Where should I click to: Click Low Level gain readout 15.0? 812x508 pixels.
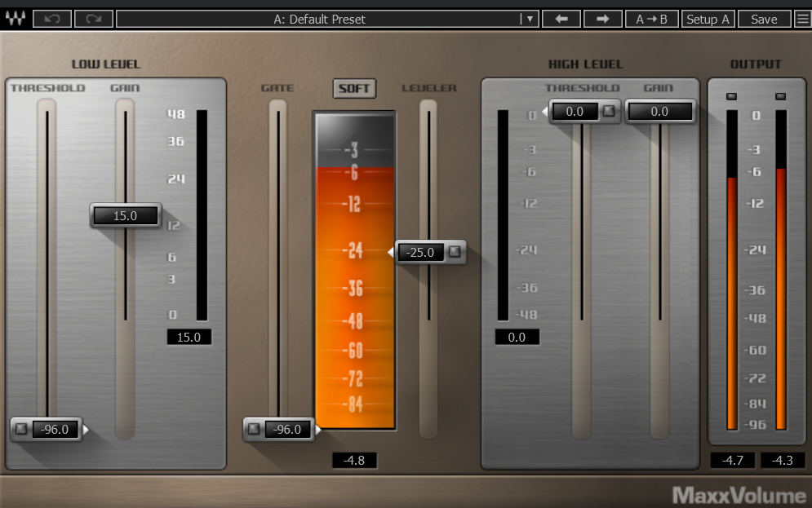[189, 338]
